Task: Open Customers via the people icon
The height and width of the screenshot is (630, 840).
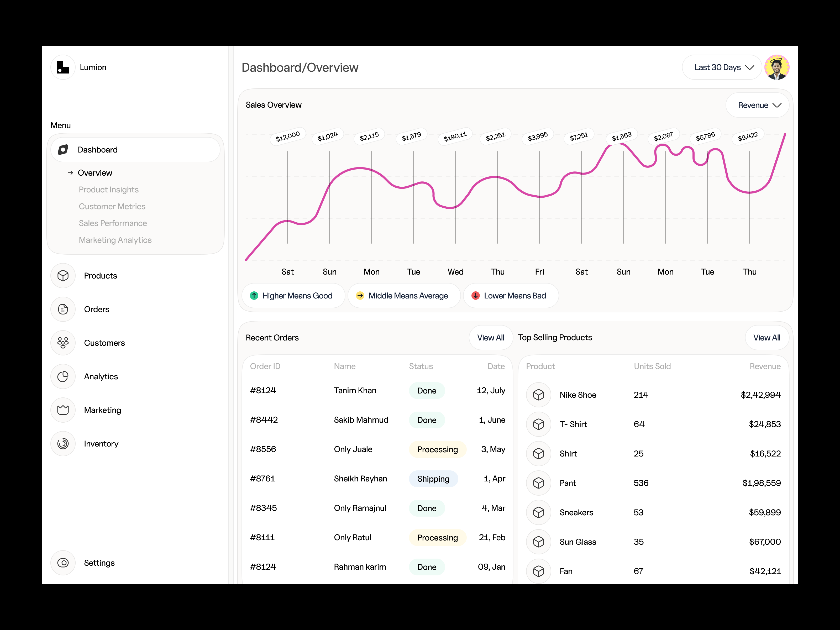Action: [63, 343]
